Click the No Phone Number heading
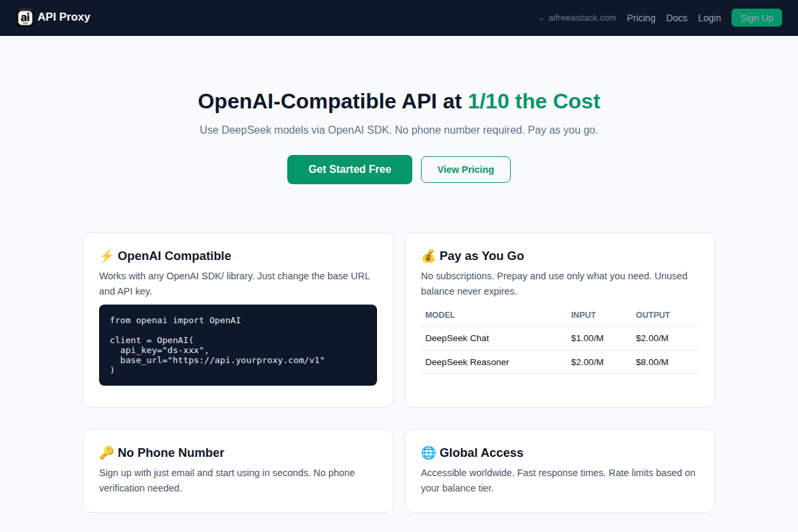Viewport: 798px width, 532px height. 171,453
